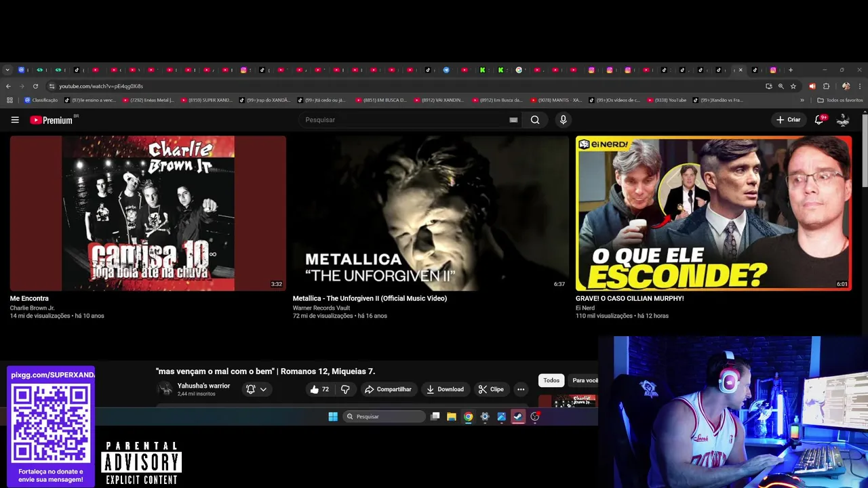This screenshot has width=868, height=488.
Task: Click the Compartilhar share button
Action: [388, 389]
